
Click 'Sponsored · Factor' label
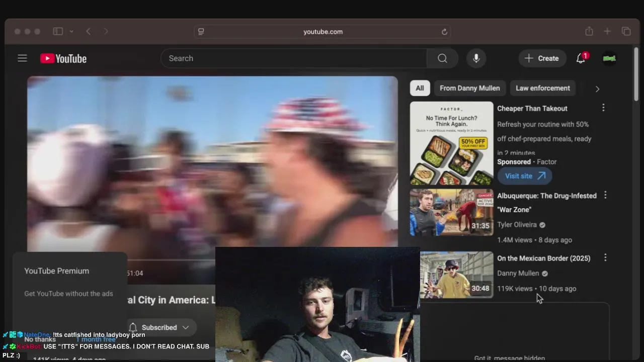click(x=527, y=162)
